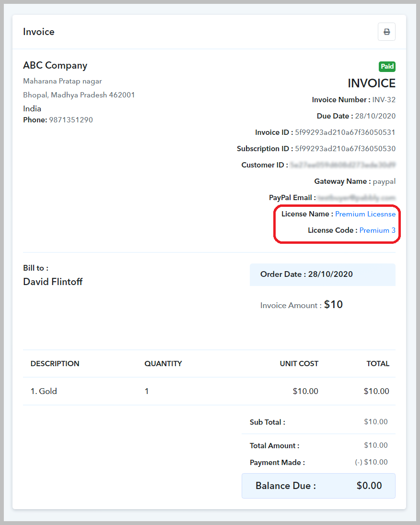Click the $10 Invoice Amount
Screen dimensions: 420x525
333,304
